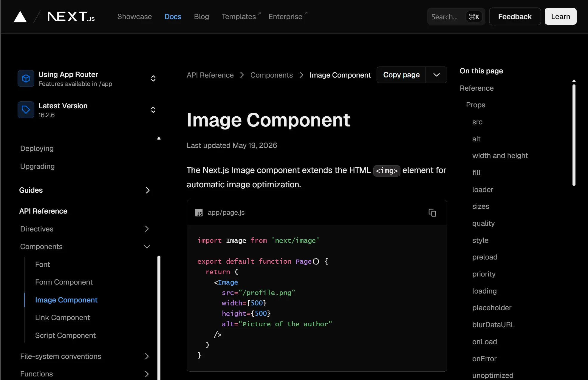The width and height of the screenshot is (588, 380).
Task: Open the Templates external link
Action: point(241,17)
